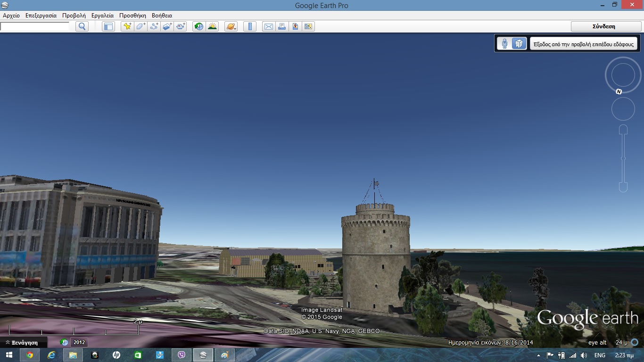This screenshot has width=644, height=362.
Task: Open Chrome from the taskbar
Action: tap(30, 355)
